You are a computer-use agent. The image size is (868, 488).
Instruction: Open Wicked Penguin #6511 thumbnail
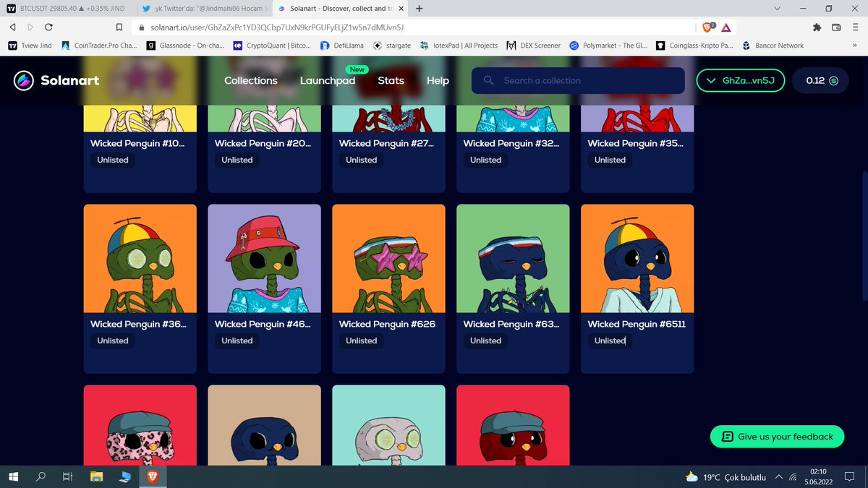pyautogui.click(x=637, y=259)
